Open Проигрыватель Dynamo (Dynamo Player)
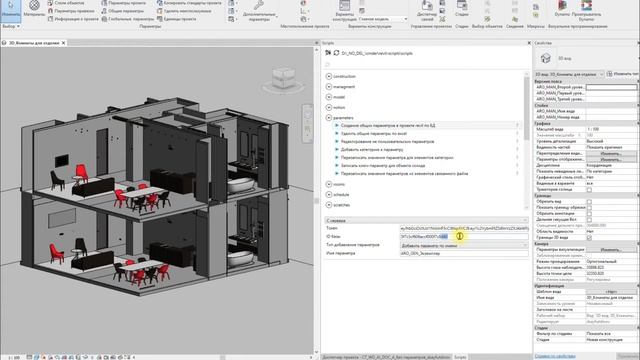The height and width of the screenshot is (360, 640). 587,11
